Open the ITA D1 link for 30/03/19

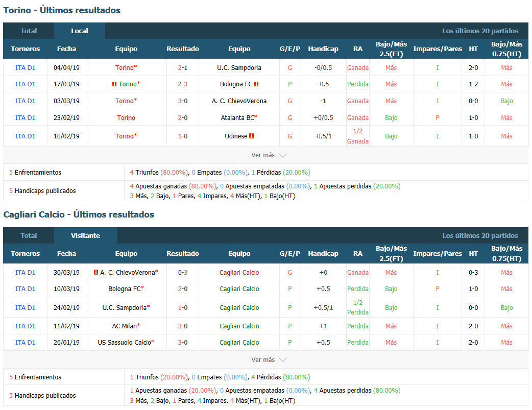pos(25,273)
